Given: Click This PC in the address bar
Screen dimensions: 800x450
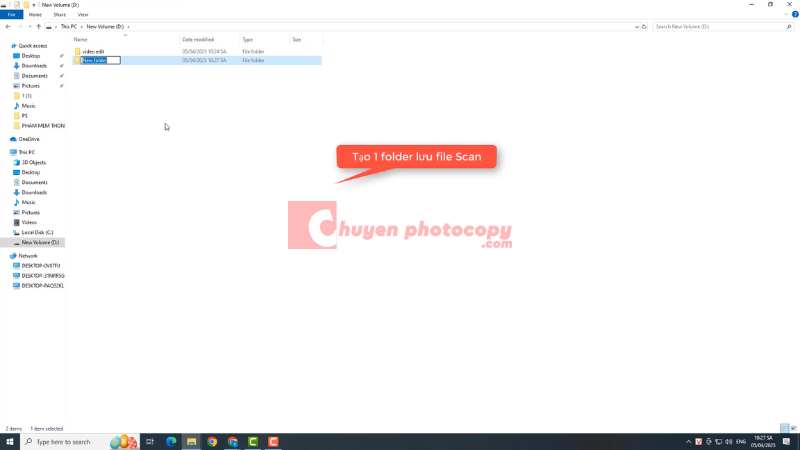Looking at the screenshot, I should (69, 27).
